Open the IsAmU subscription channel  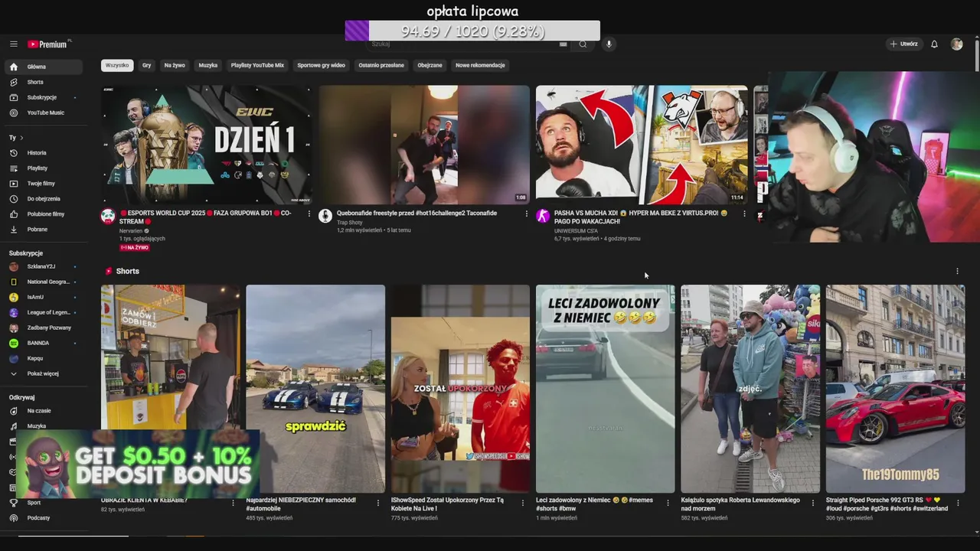(43, 297)
